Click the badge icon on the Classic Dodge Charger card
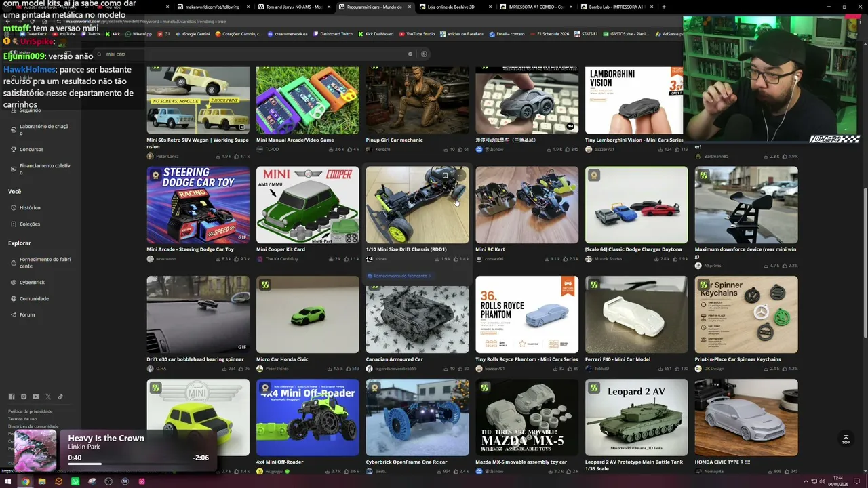Image resolution: width=868 pixels, height=488 pixels. (x=594, y=176)
